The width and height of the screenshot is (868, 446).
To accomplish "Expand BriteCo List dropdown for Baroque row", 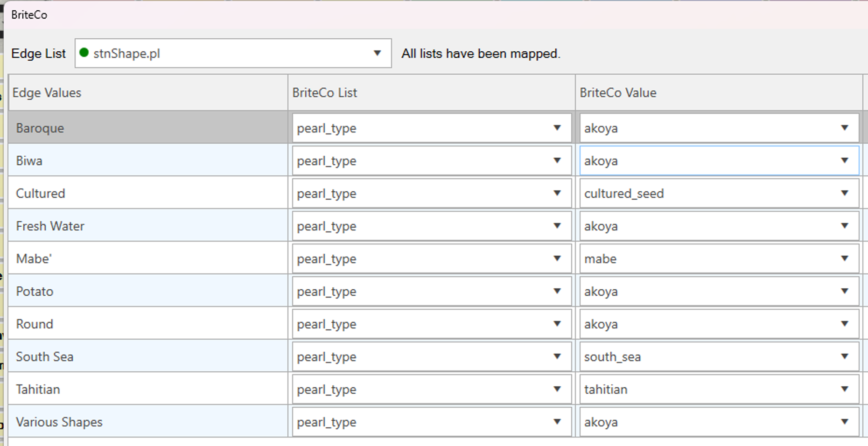I will point(557,128).
